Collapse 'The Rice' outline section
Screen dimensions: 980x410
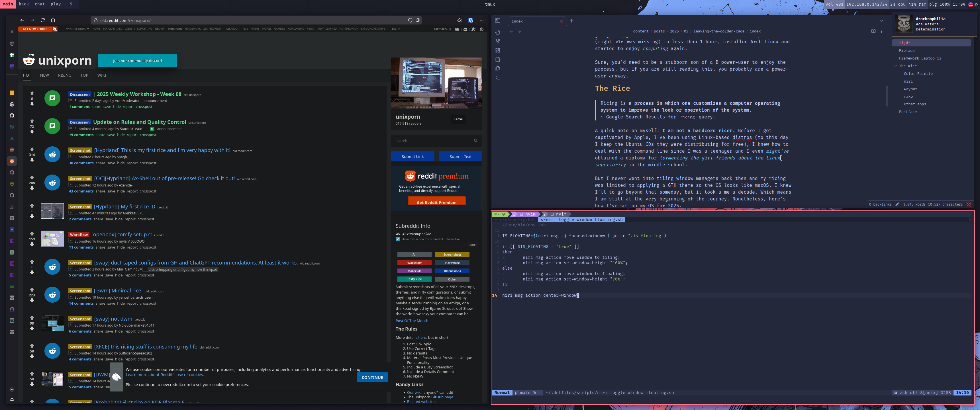click(896, 66)
